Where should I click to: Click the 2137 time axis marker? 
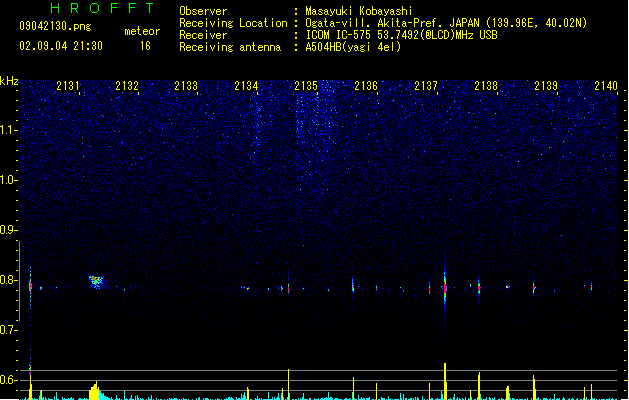click(426, 86)
